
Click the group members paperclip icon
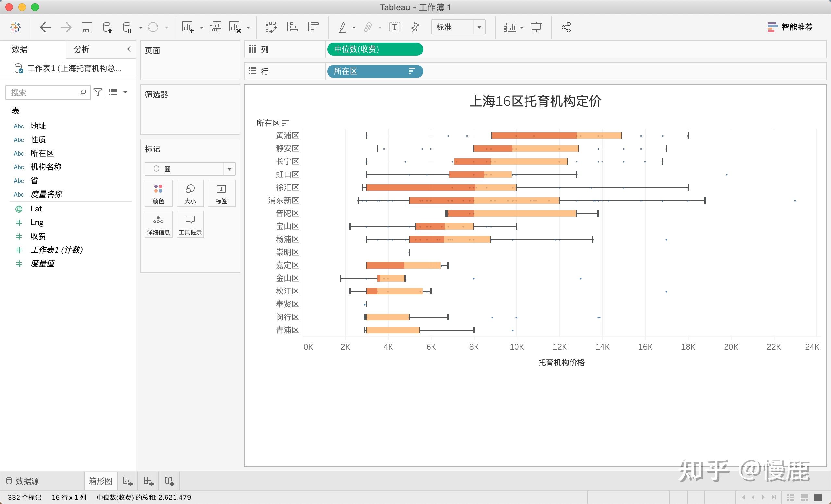(367, 27)
